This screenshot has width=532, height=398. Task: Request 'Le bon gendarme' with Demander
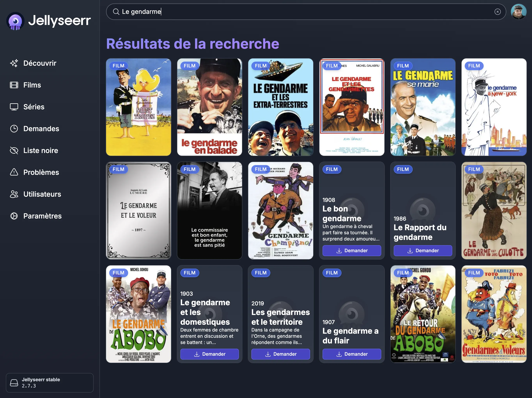(352, 250)
